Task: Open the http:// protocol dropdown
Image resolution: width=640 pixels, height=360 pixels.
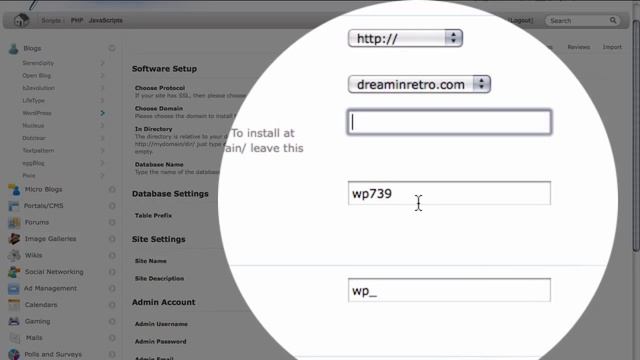Action: tap(405, 38)
